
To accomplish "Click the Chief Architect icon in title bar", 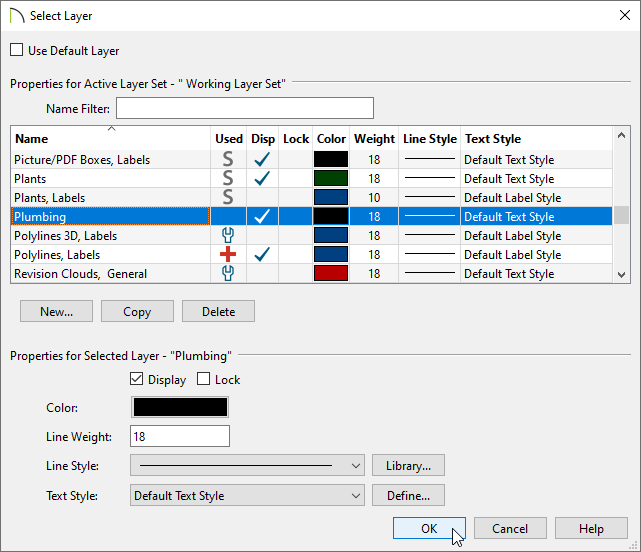I will (x=17, y=16).
